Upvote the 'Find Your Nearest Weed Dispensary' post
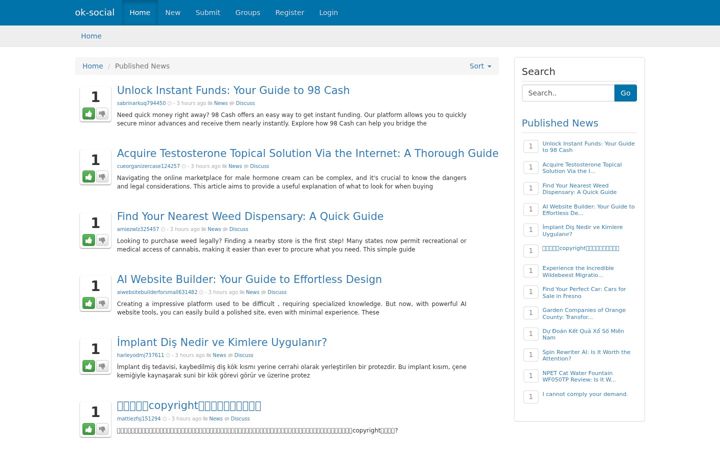Viewport: 720px width, 450px height. [89, 240]
